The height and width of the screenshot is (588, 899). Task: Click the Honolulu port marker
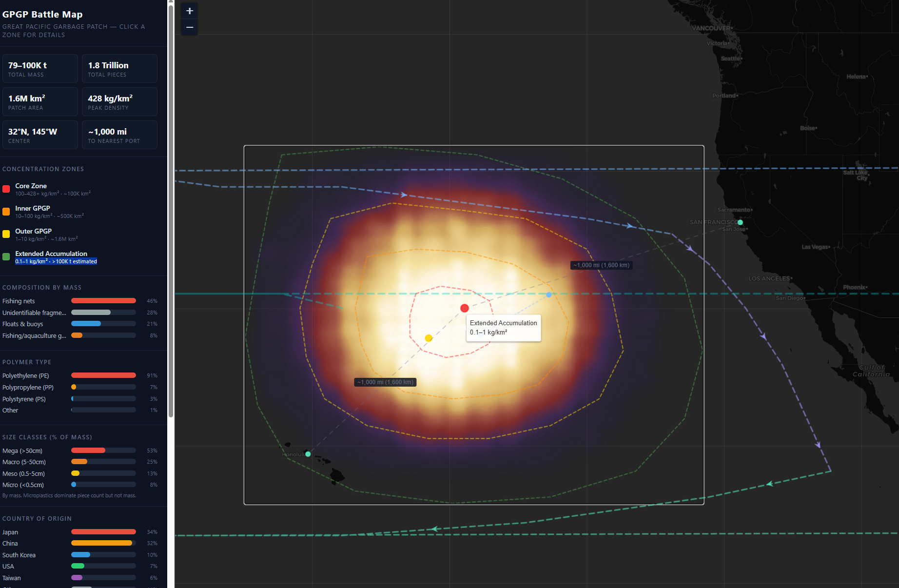tap(308, 454)
